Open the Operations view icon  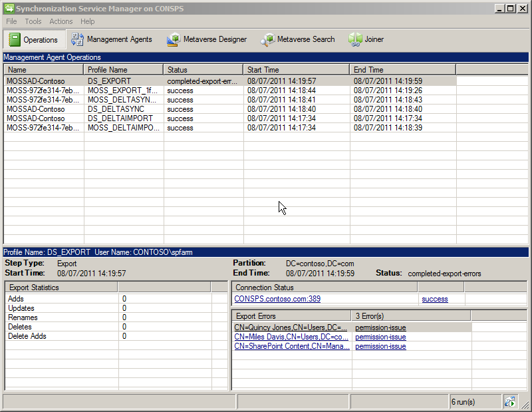click(x=14, y=39)
